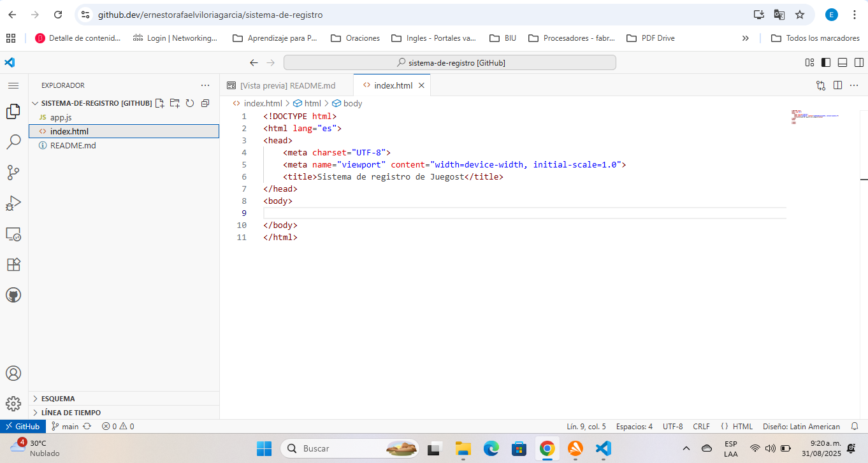
Task: Click Lín. 9, col. 5 indicator
Action: click(x=586, y=427)
